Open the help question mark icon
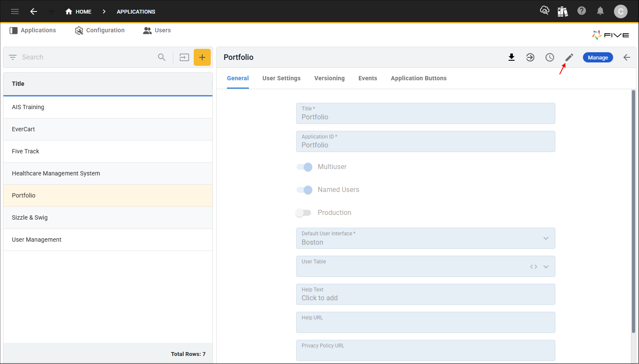This screenshot has width=639, height=364. 582,11
